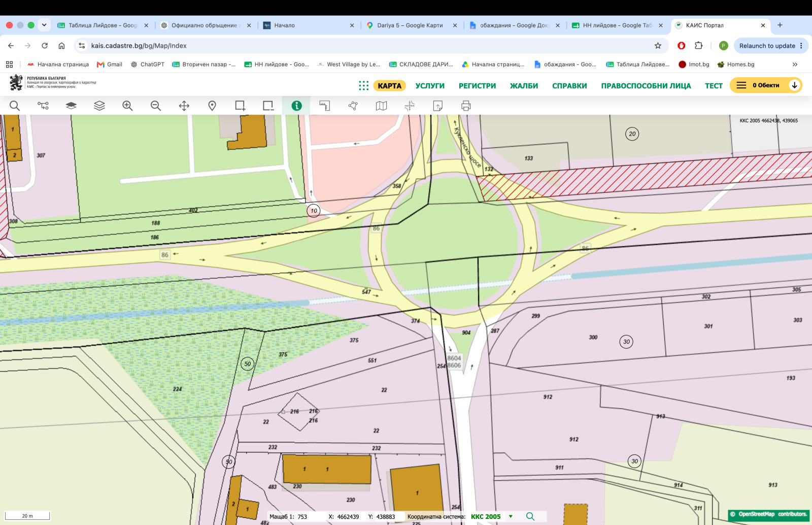Image resolution: width=812 pixels, height=525 pixels.
Task: Switch to the Dariya 5 Google Карти tab
Action: (410, 25)
